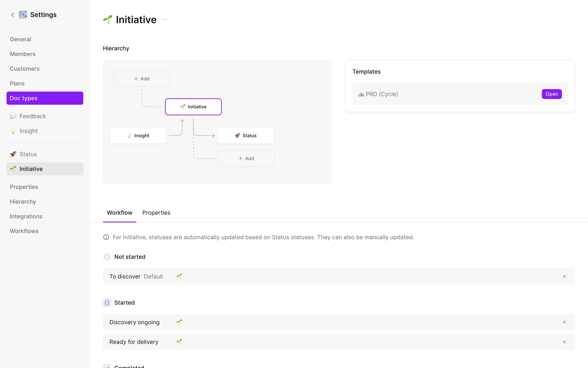The image size is (588, 368).
Task: Open Feedback doc type in sidebar
Action: coord(32,116)
